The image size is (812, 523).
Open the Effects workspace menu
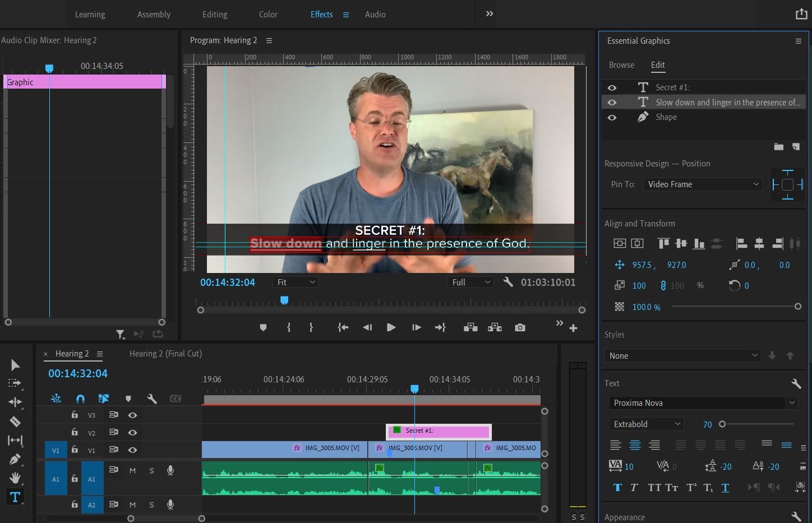click(x=346, y=15)
